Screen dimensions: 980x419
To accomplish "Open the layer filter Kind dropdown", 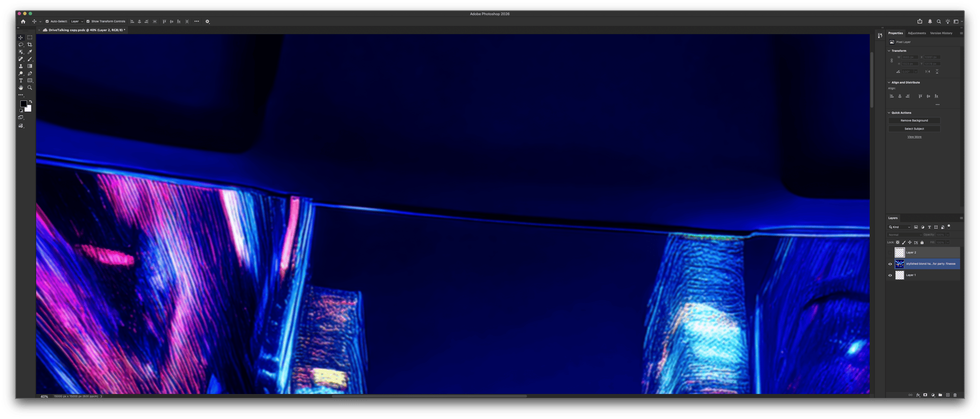I will (900, 227).
